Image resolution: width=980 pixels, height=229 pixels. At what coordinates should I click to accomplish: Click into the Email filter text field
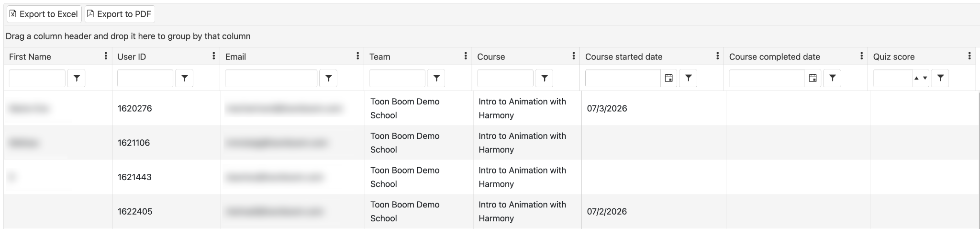(271, 78)
